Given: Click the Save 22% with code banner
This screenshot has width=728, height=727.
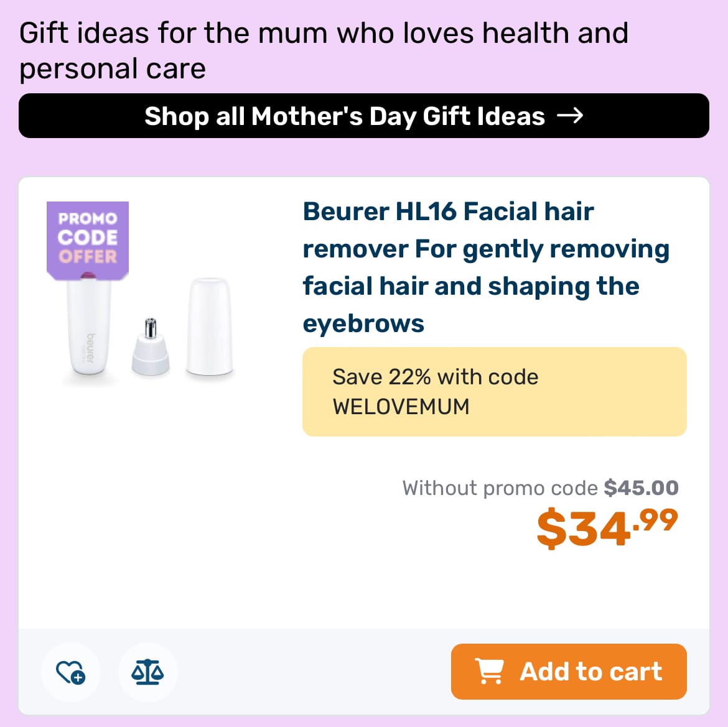Looking at the screenshot, I should pyautogui.click(x=495, y=392).
